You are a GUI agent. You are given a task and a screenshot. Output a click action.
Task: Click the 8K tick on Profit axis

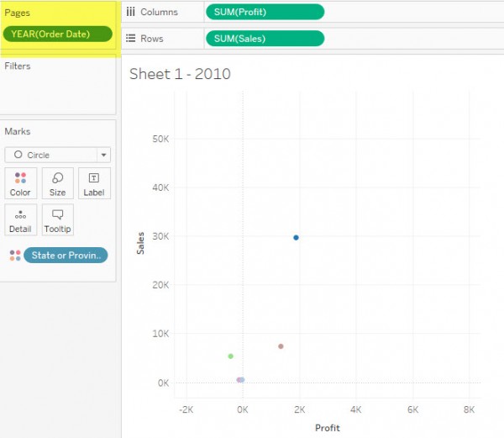click(x=470, y=409)
